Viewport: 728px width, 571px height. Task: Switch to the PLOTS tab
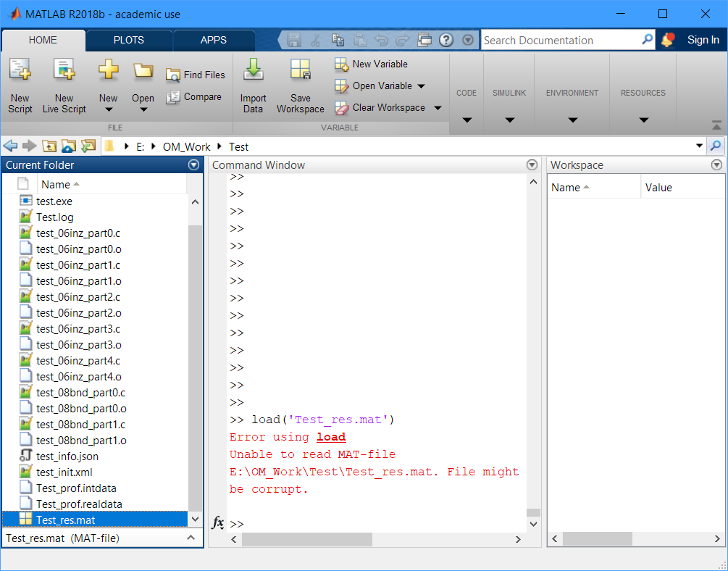129,40
